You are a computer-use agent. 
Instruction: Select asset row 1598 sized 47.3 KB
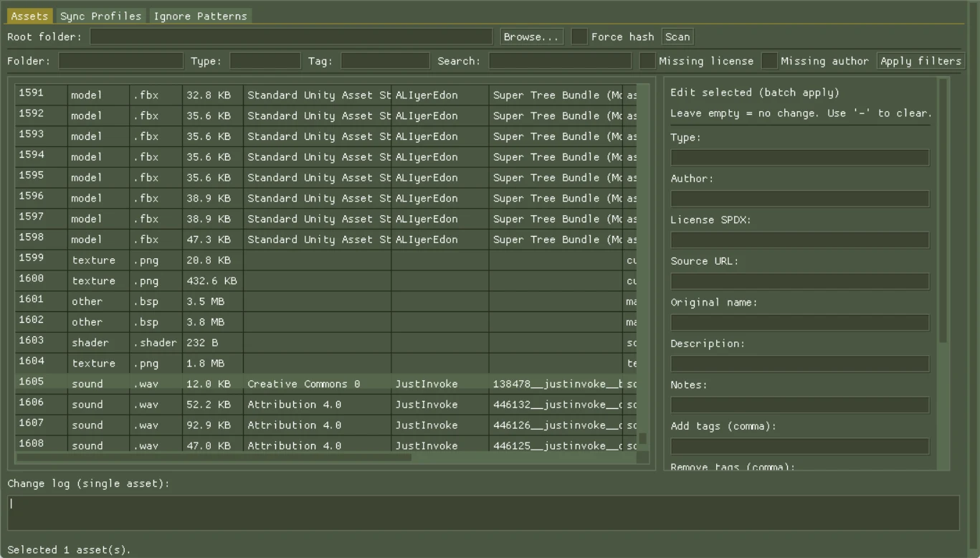(x=326, y=239)
